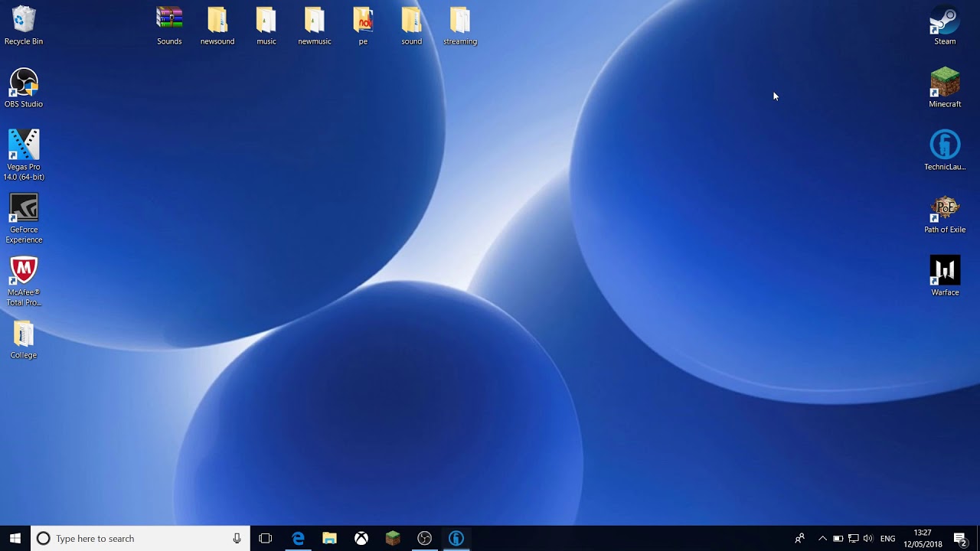This screenshot has width=980, height=551.
Task: Launch Microsoft Edge from the taskbar
Action: (x=298, y=539)
